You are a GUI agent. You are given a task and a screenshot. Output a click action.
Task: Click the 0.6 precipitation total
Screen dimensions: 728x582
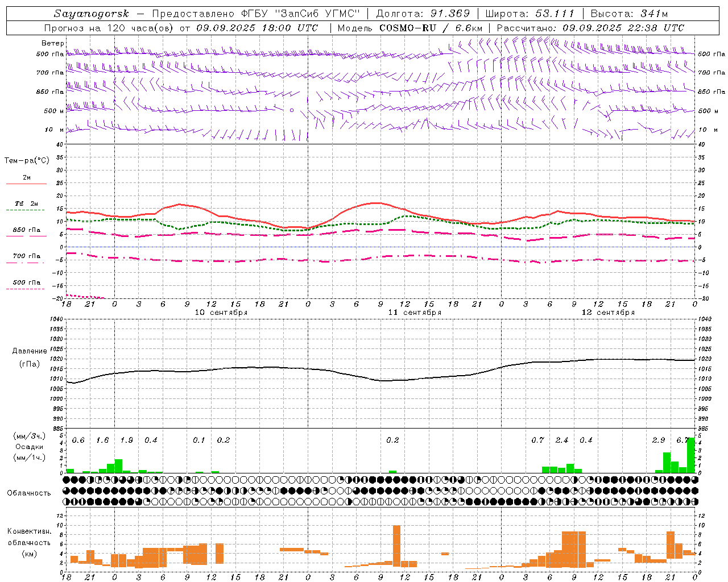coord(78,440)
